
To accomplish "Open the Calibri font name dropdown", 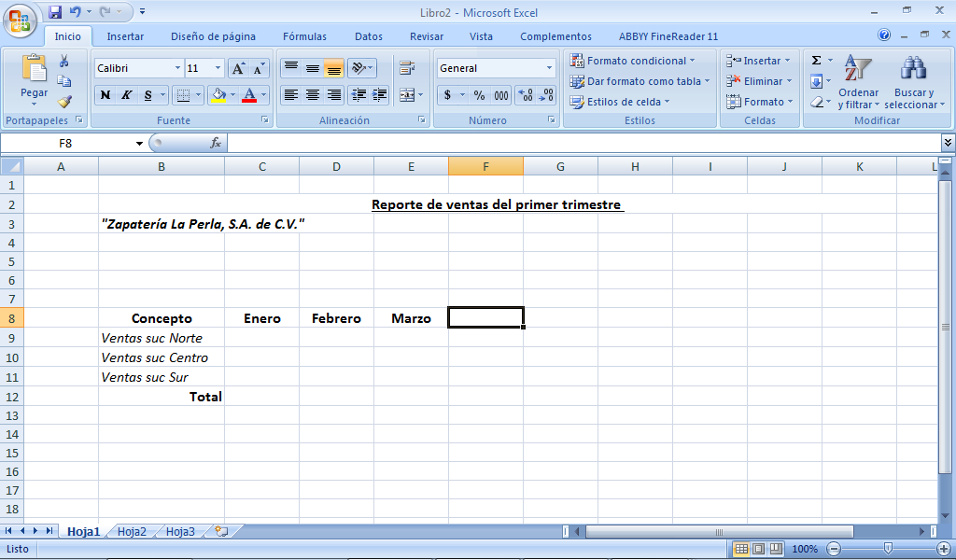I will (177, 68).
